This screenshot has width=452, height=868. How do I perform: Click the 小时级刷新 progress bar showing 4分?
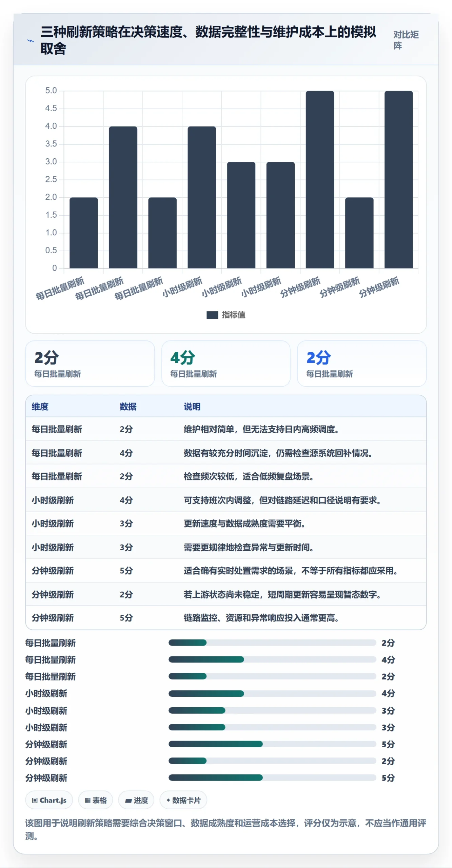coord(272,693)
